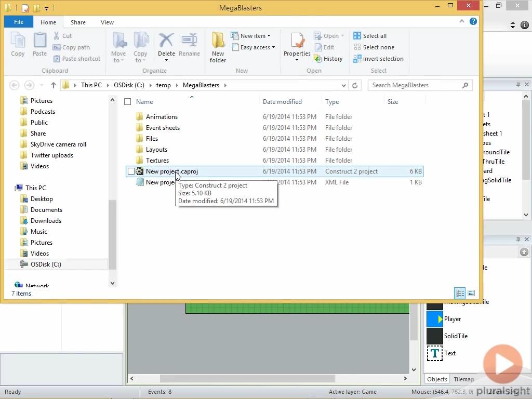Open file History in ribbon

point(328,59)
